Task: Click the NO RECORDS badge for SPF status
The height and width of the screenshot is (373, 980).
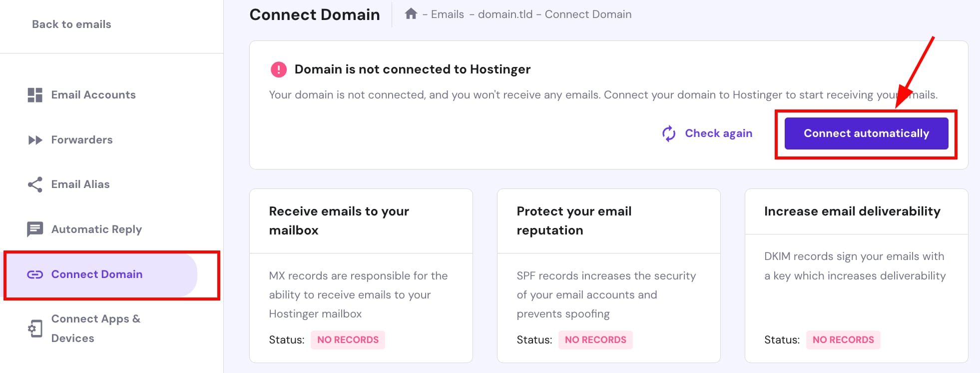Action: pyautogui.click(x=595, y=339)
